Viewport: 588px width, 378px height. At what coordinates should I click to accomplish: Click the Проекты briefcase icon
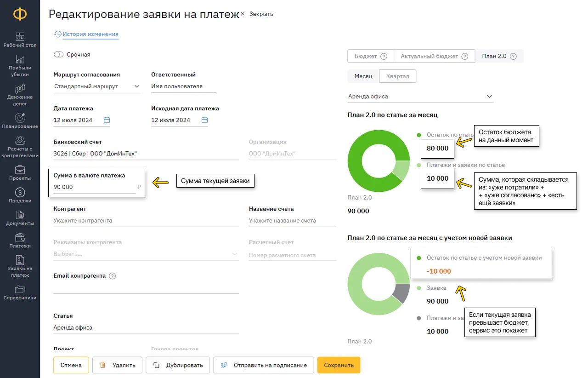(20, 170)
